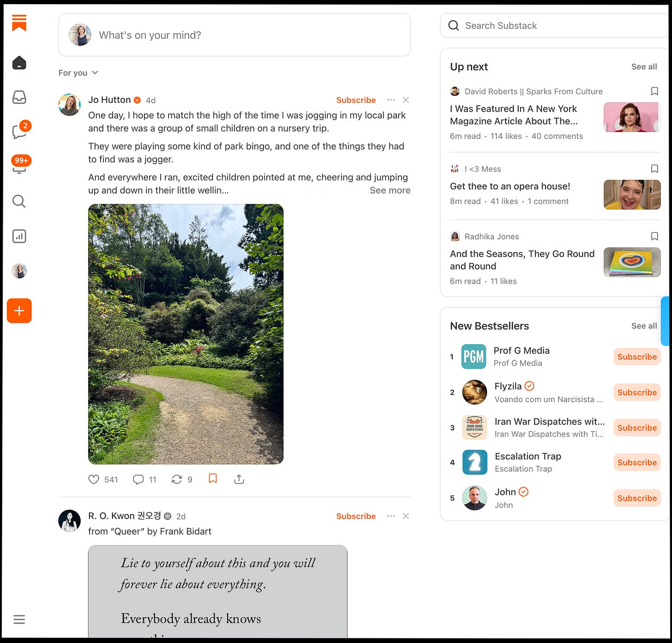Open Chat with 2 unread badge
672x643 pixels.
(20, 131)
